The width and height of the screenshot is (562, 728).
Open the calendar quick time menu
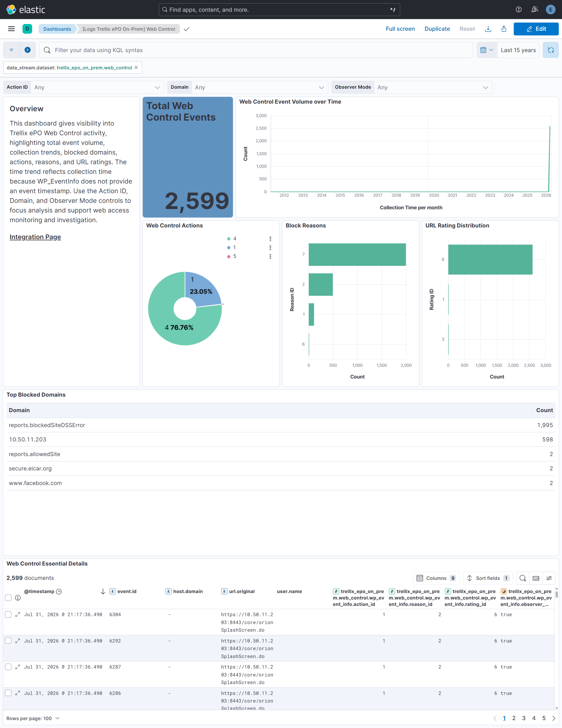point(487,50)
